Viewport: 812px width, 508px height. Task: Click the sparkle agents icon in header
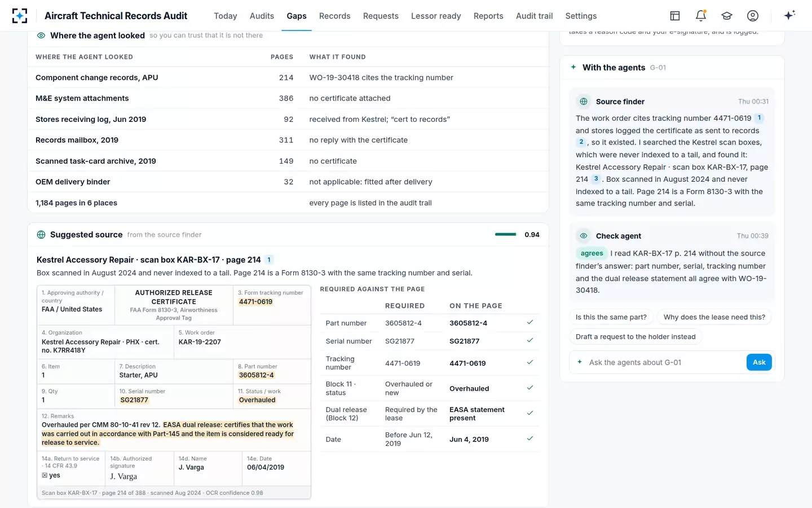tap(789, 15)
